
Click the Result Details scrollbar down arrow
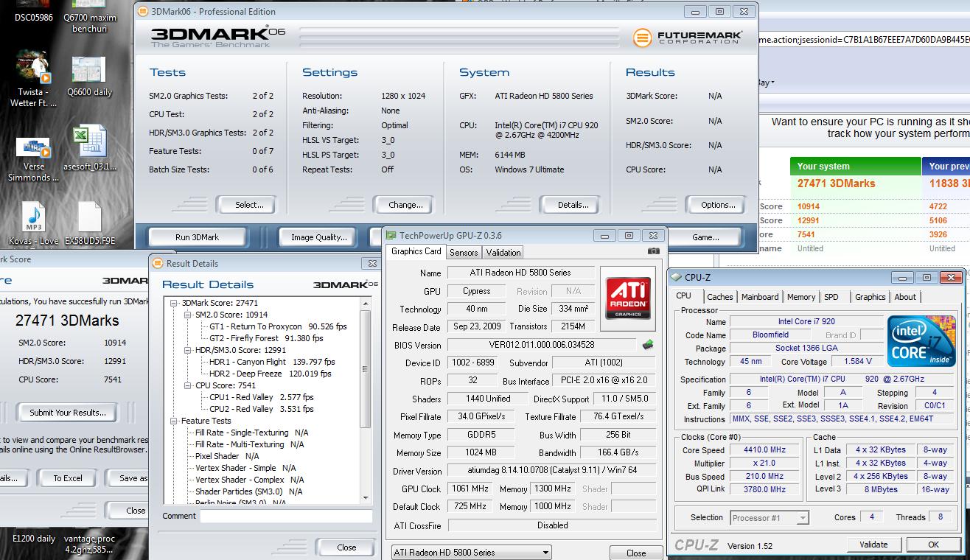pos(366,498)
